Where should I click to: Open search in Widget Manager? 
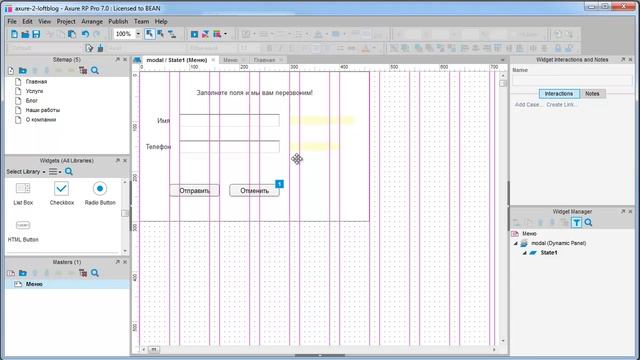tap(588, 222)
